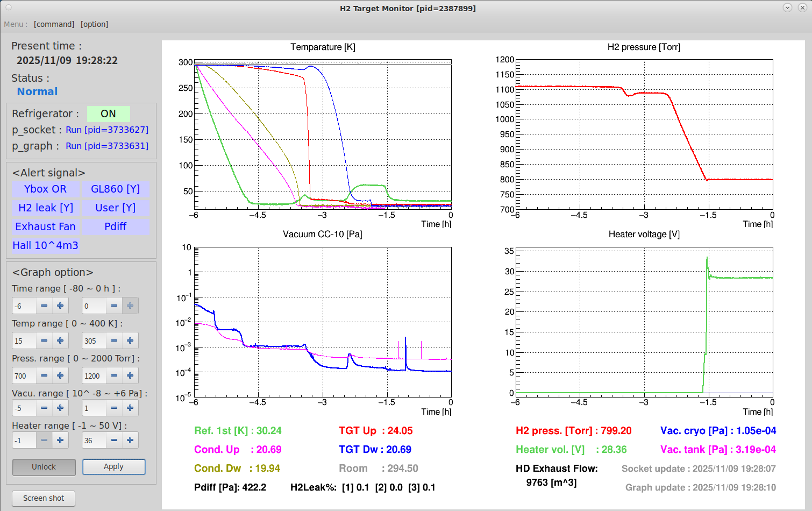
Task: Click the Exhaust Fan alert signal
Action: [x=45, y=226]
